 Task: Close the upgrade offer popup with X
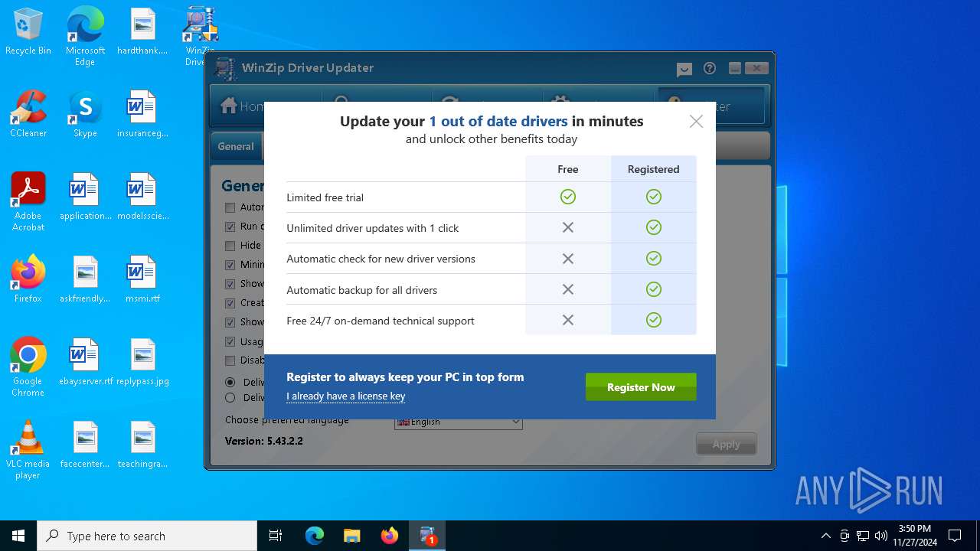pos(696,121)
